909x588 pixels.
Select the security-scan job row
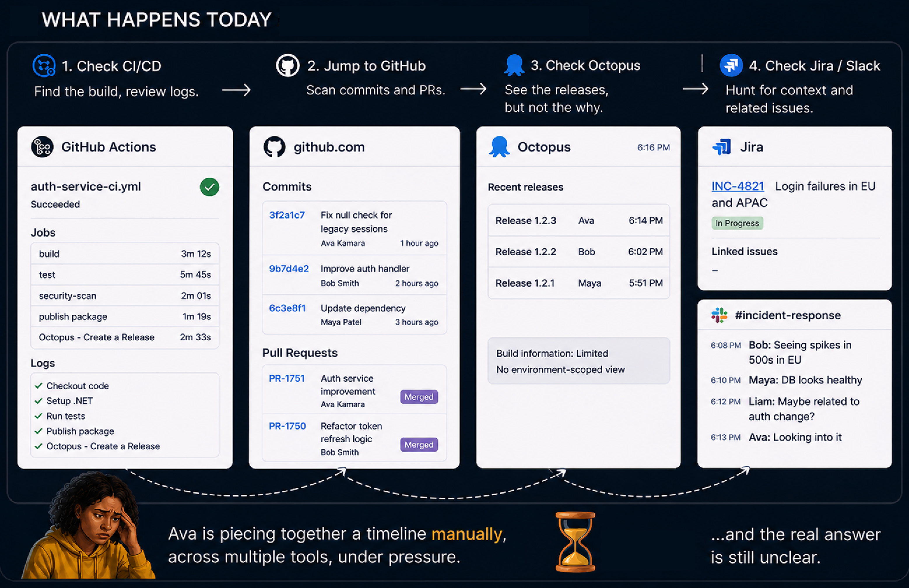click(x=125, y=296)
